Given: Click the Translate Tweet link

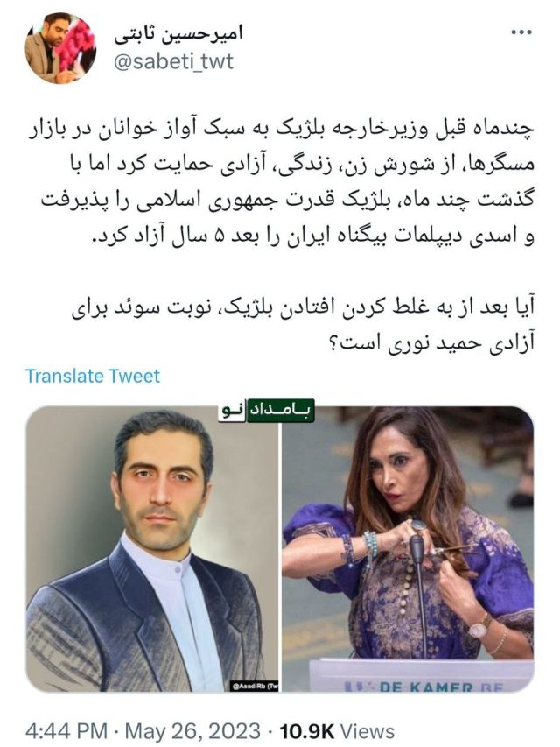Looking at the screenshot, I should pyautogui.click(x=93, y=376).
